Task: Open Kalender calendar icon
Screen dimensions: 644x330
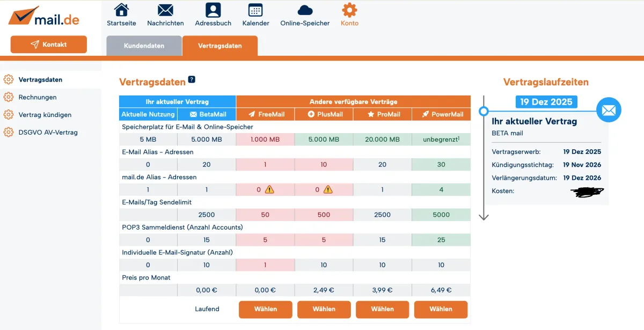Action: pyautogui.click(x=255, y=10)
